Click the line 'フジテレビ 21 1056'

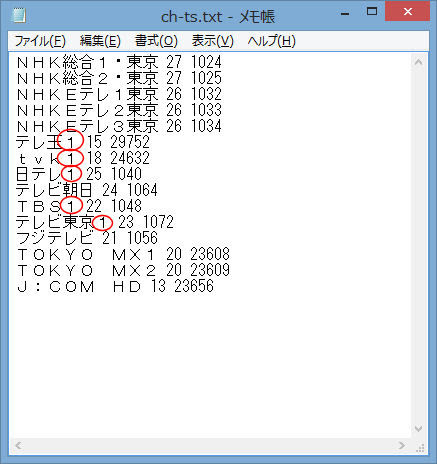87,238
